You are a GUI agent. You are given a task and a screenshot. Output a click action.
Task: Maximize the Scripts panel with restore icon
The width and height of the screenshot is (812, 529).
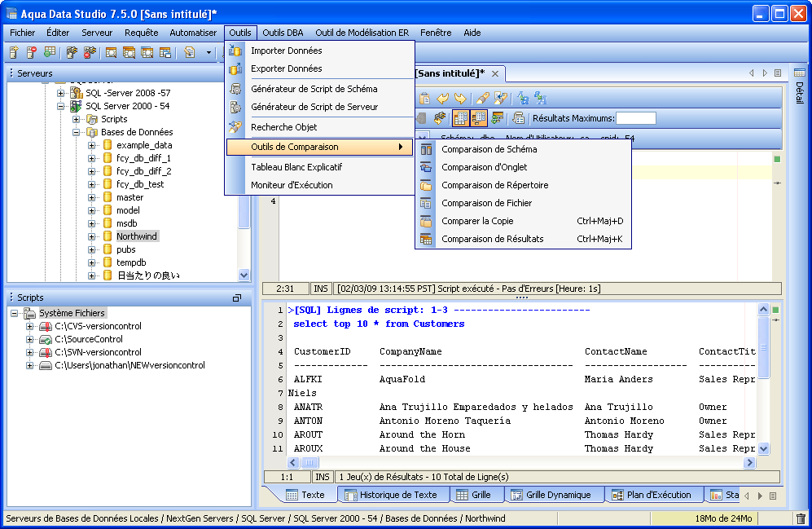coord(237,298)
